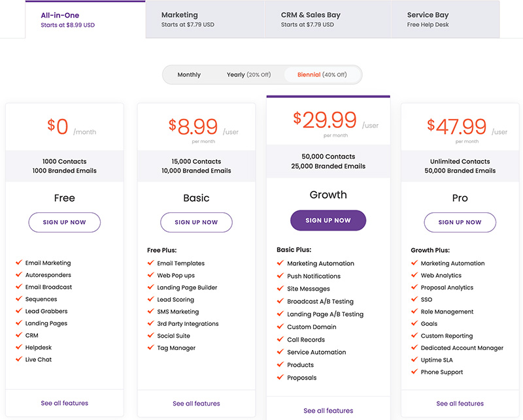Open the Service Bay tab

pyautogui.click(x=445, y=20)
